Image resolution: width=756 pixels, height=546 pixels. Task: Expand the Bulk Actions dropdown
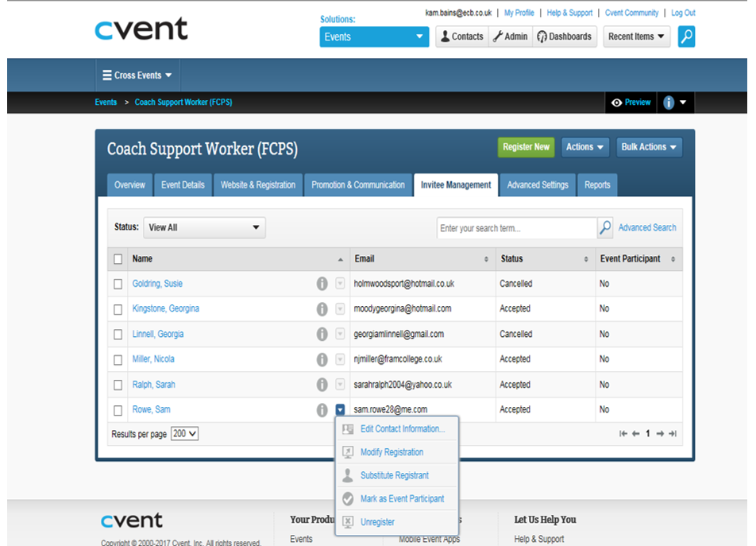649,147
